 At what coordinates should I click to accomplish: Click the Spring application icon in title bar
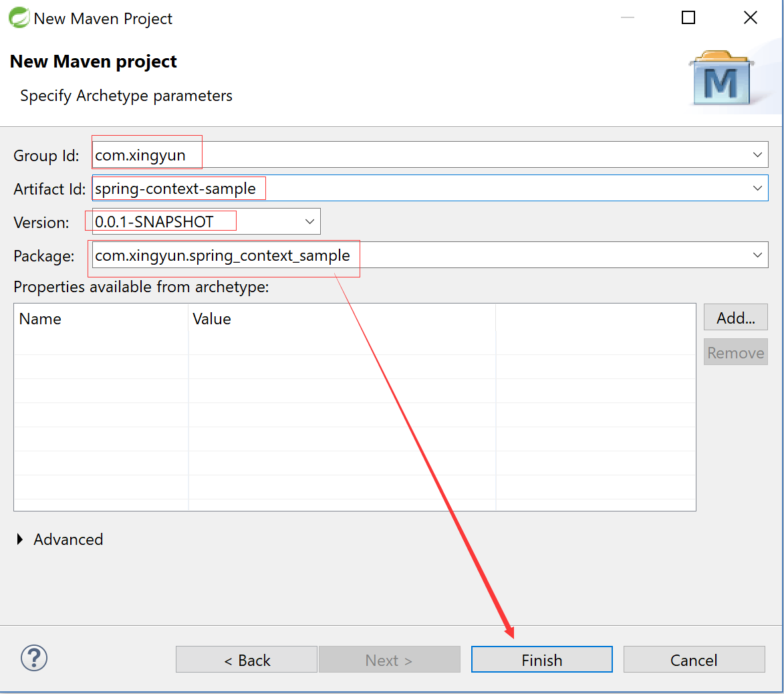[x=18, y=18]
